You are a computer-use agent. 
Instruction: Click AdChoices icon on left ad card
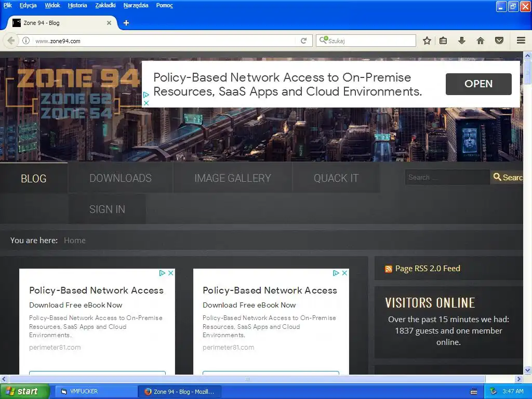(162, 273)
